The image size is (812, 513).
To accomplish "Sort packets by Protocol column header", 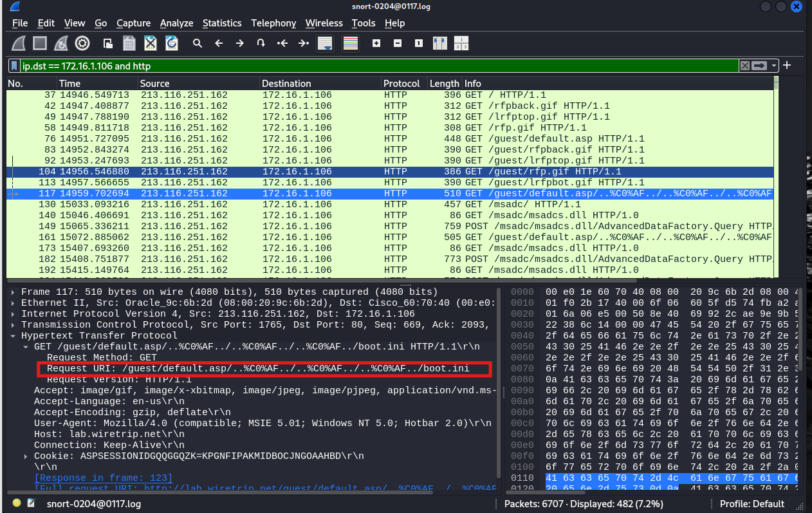I will click(x=404, y=84).
